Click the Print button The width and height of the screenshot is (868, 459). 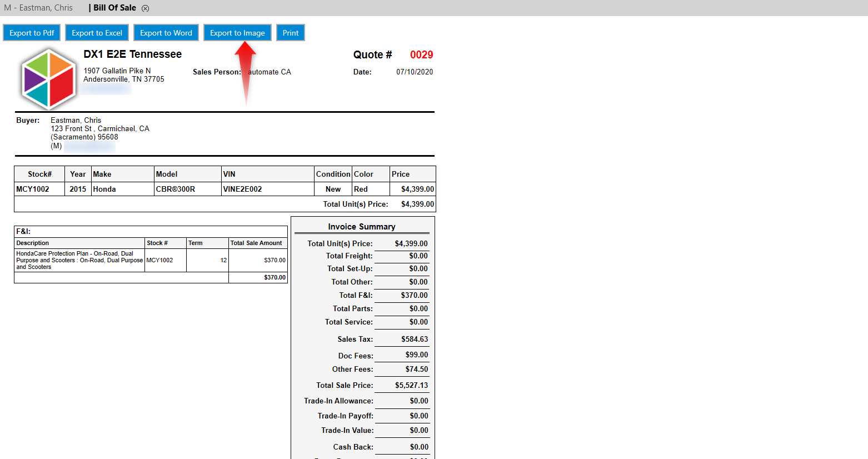291,33
